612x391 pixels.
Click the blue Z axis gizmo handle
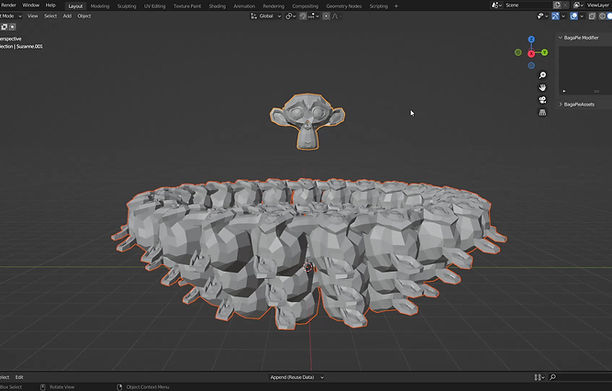[x=531, y=39]
